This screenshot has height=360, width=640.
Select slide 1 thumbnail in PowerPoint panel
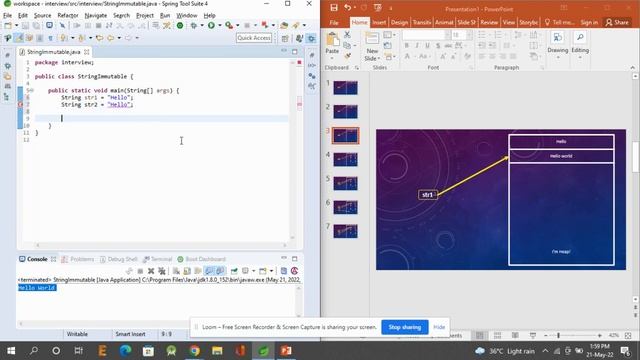(x=345, y=88)
